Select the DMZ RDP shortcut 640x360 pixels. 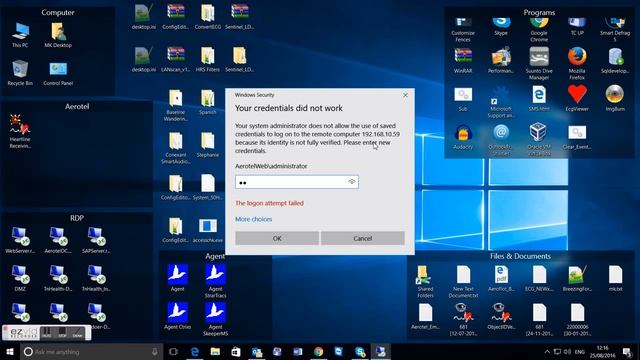pyautogui.click(x=20, y=278)
